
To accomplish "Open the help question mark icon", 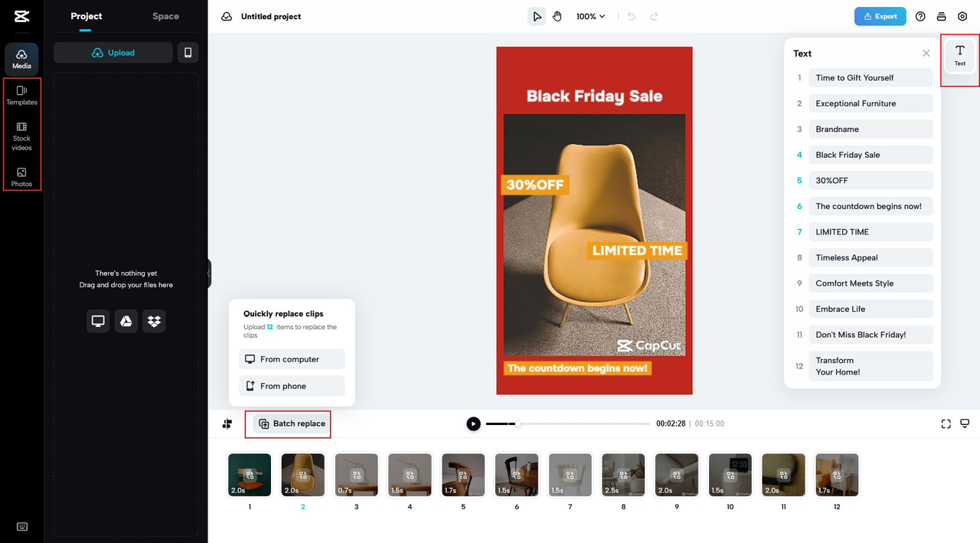I will tap(920, 16).
